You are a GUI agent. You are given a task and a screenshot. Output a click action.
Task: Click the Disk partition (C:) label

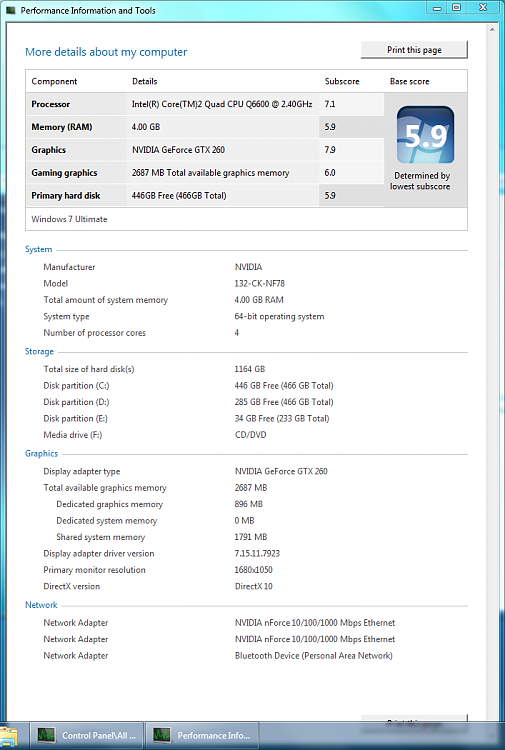[77, 386]
